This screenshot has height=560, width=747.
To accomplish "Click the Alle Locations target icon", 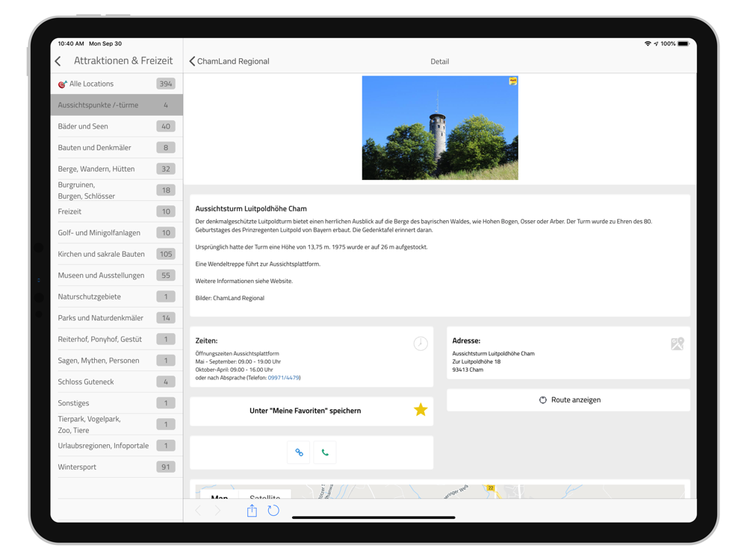I will (62, 84).
